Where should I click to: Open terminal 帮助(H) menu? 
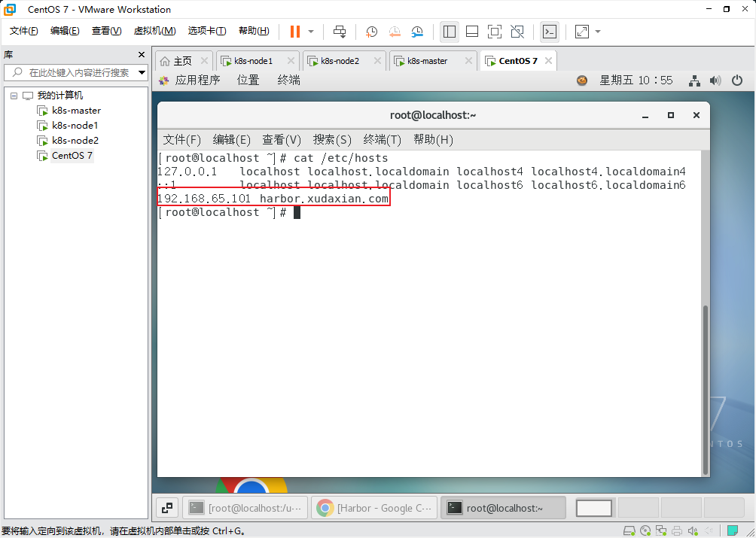(433, 140)
